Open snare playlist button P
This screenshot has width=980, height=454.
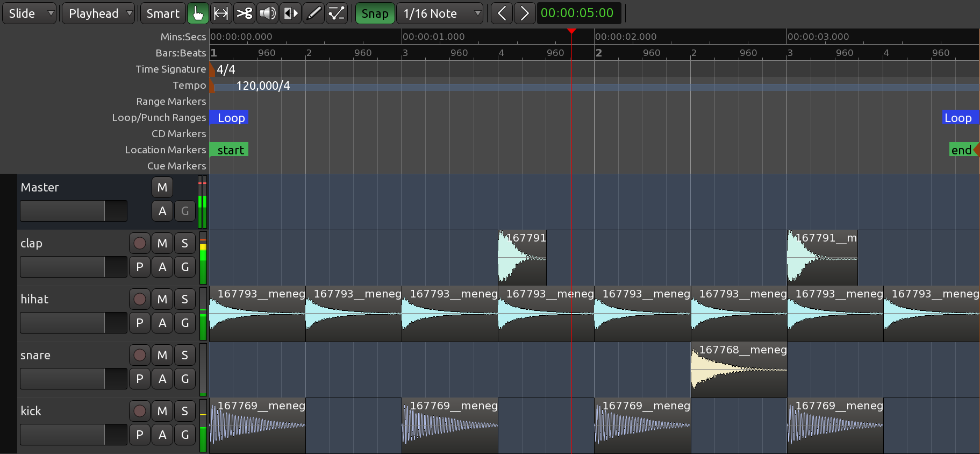coord(140,379)
